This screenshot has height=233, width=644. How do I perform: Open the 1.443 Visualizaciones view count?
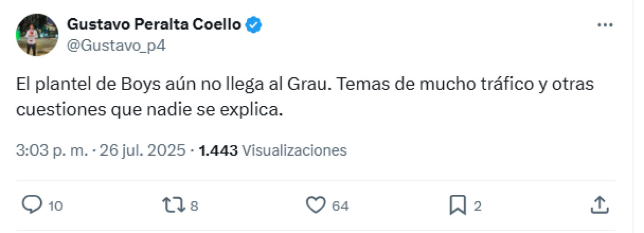(x=273, y=150)
